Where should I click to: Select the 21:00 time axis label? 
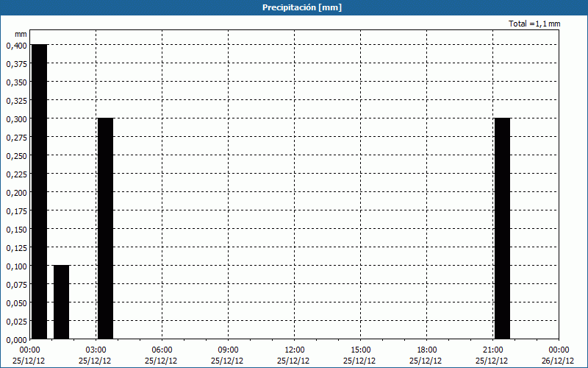[x=493, y=350]
